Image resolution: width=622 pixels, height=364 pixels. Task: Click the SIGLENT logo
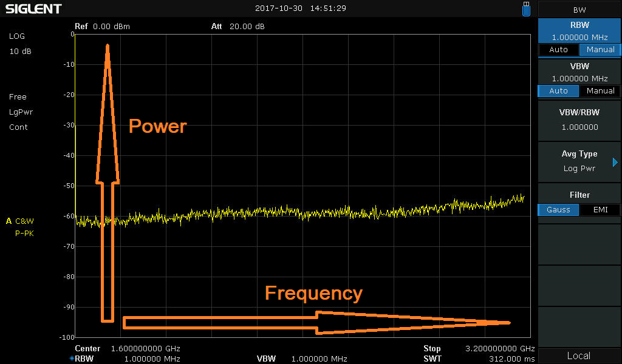34,8
